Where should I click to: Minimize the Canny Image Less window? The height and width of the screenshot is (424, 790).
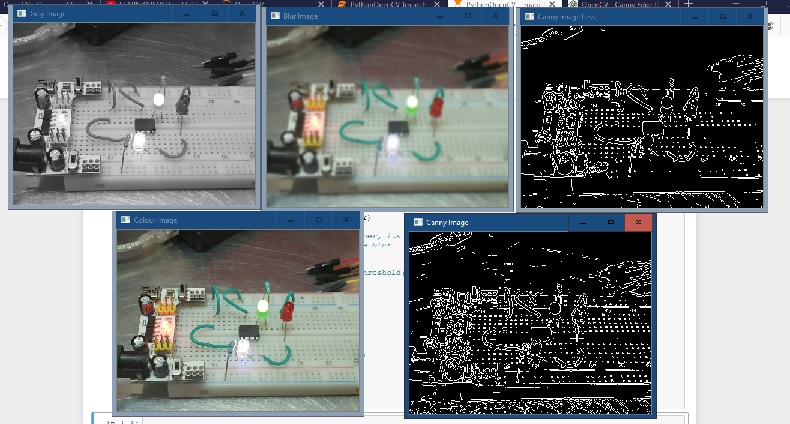coord(695,17)
